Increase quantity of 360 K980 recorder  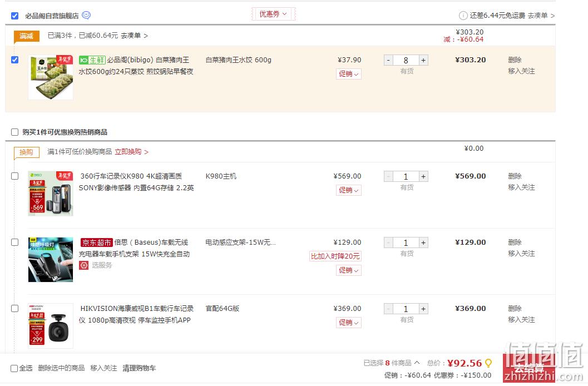[x=423, y=176]
